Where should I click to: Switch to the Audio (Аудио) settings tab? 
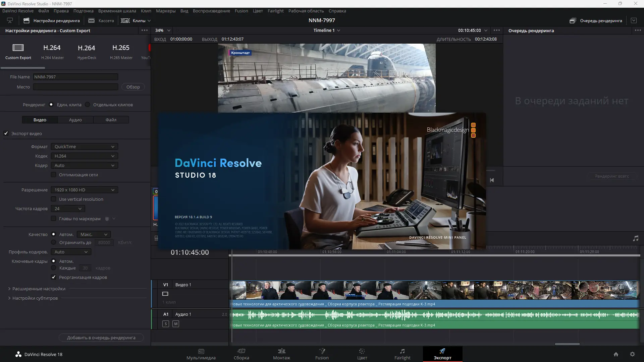click(75, 120)
